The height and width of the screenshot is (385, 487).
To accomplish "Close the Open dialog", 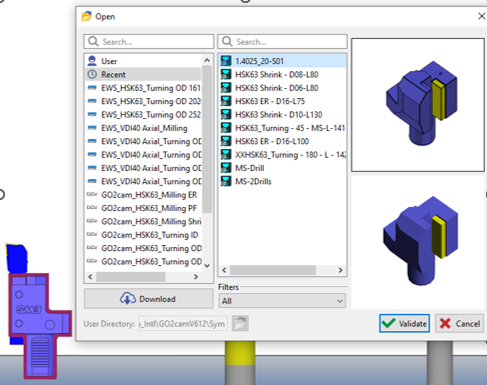I will pos(481,16).
